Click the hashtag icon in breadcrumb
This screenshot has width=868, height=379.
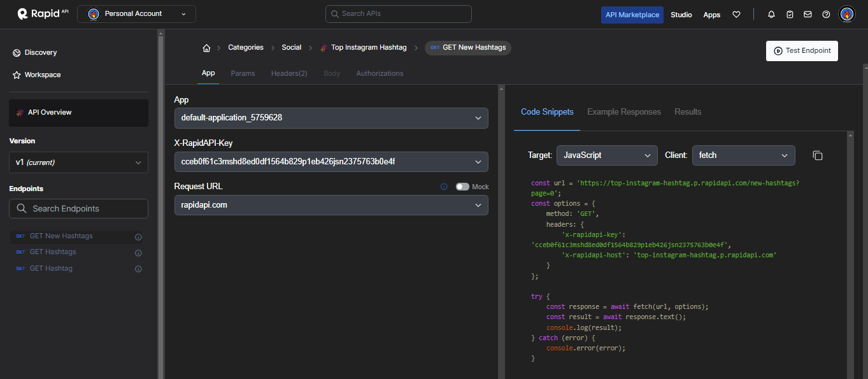click(324, 48)
